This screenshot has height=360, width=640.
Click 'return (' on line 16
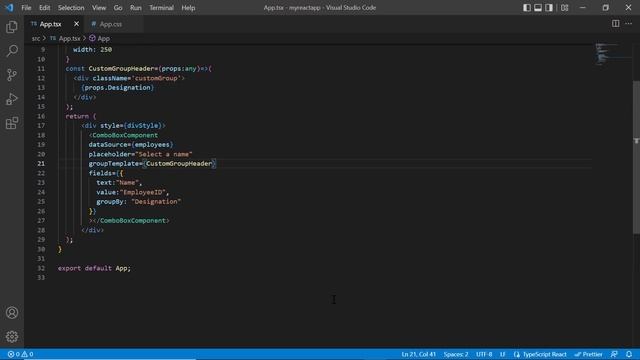tap(81, 116)
